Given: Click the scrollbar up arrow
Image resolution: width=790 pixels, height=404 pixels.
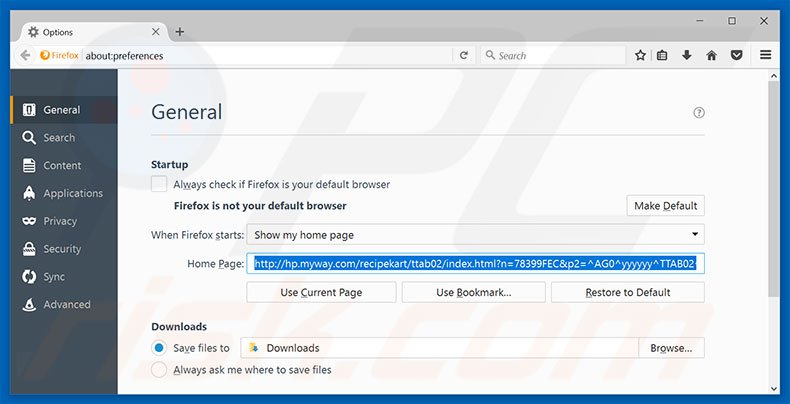Looking at the screenshot, I should 774,76.
